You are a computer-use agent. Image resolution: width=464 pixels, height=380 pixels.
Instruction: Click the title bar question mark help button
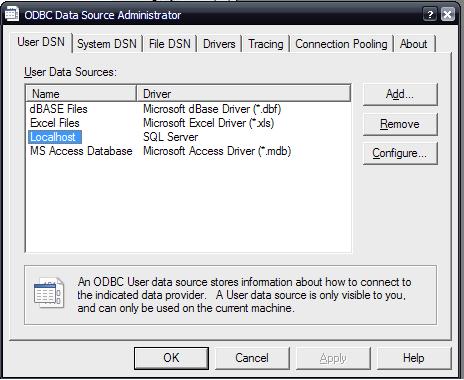(x=430, y=14)
